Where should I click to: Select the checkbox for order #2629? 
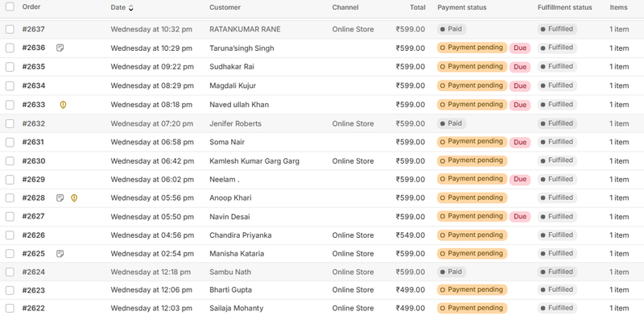coord(10,180)
